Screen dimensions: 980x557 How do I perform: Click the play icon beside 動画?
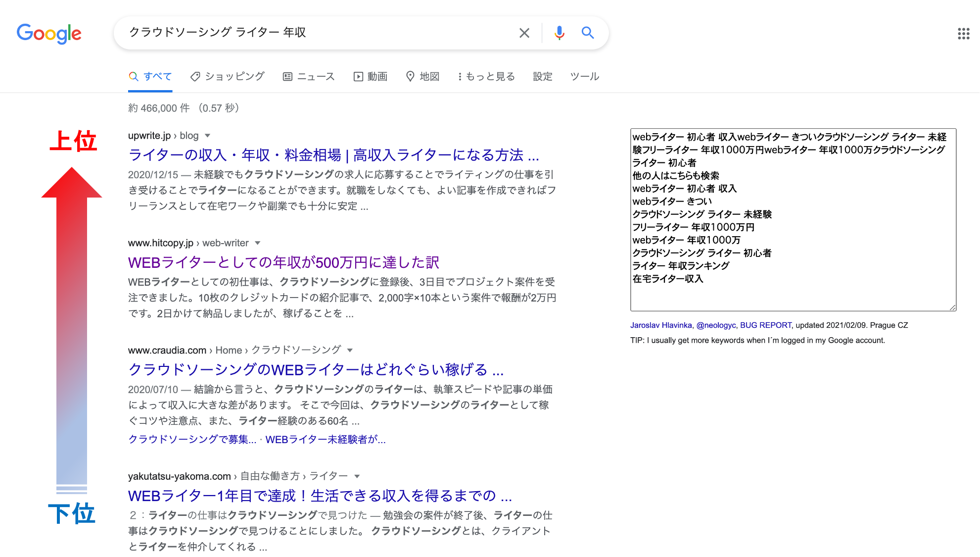(358, 76)
